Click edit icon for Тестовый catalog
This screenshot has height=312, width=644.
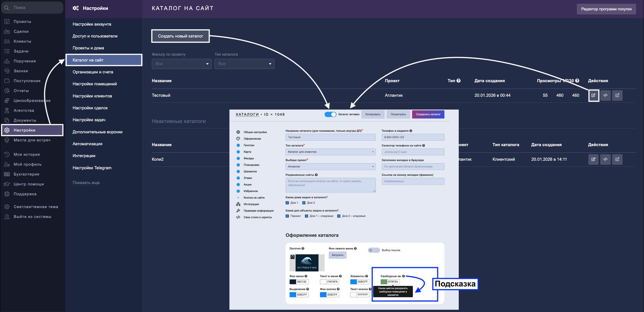[593, 95]
